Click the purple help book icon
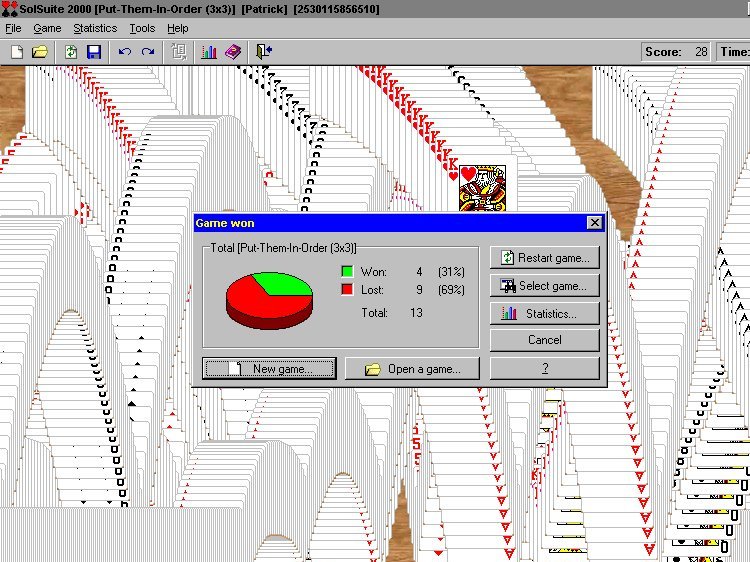The height and width of the screenshot is (562, 750). click(x=233, y=52)
